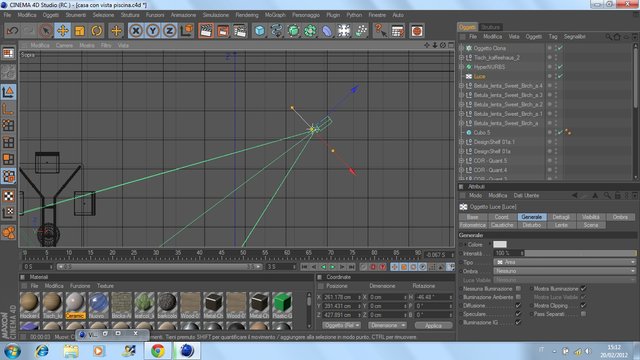This screenshot has width=640, height=360.
Task: Toggle the Diffusione checkbox
Action: tap(518, 305)
